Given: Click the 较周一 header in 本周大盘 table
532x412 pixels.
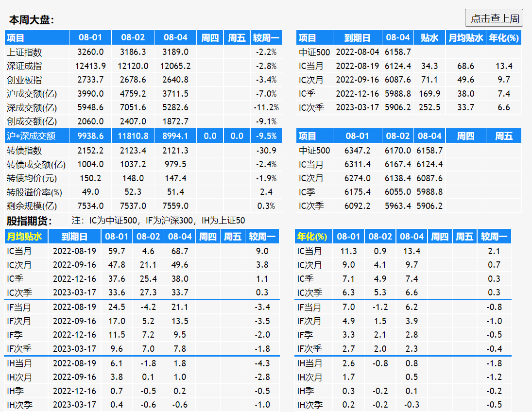Looking at the screenshot, I should coord(266,38).
